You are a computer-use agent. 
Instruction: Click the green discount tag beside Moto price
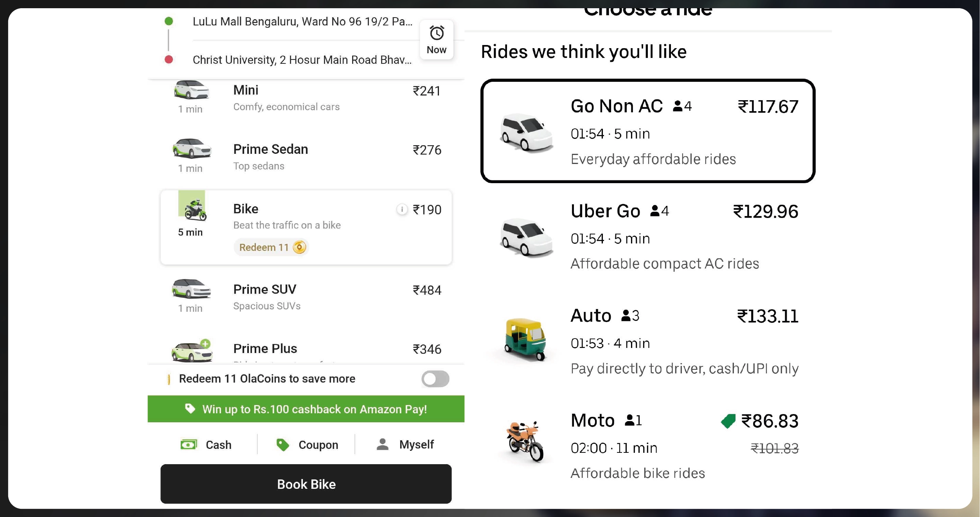click(x=728, y=422)
